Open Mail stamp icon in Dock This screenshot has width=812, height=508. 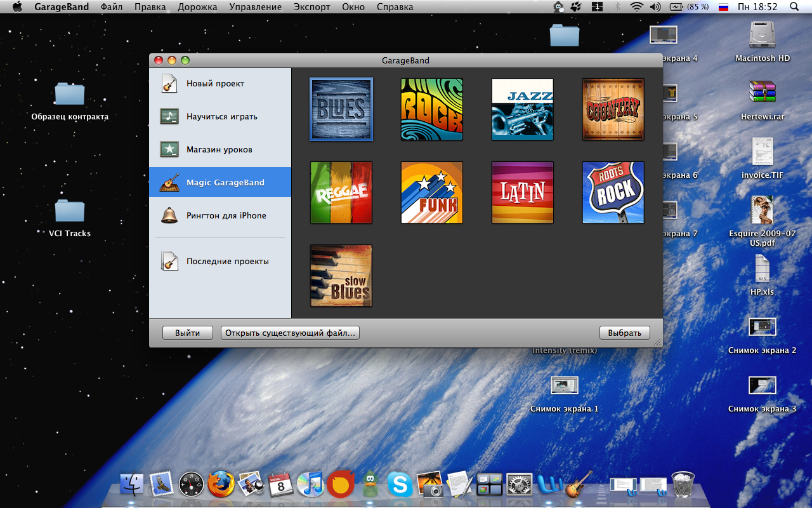coord(162,485)
